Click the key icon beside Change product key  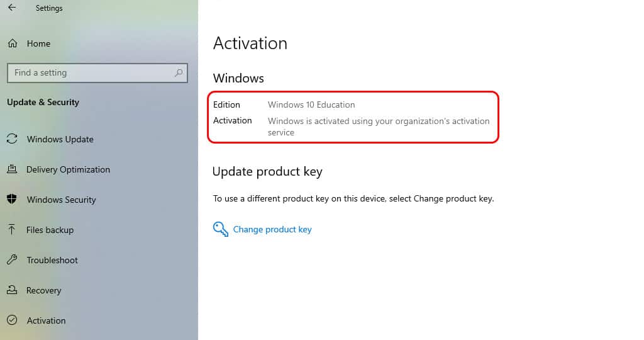(221, 229)
